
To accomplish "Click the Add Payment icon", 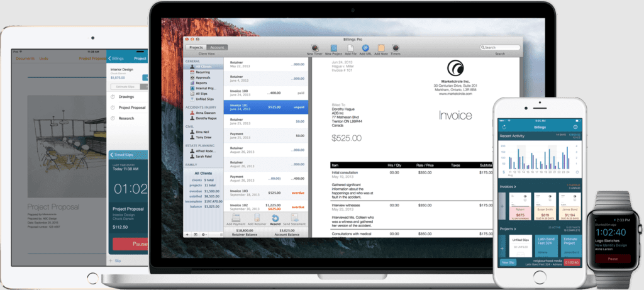I will click(x=236, y=217).
